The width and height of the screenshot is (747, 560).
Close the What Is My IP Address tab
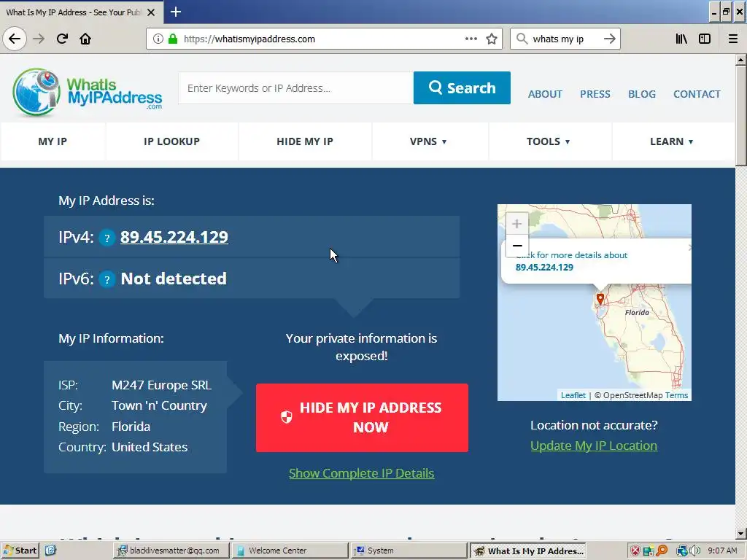[x=151, y=12]
